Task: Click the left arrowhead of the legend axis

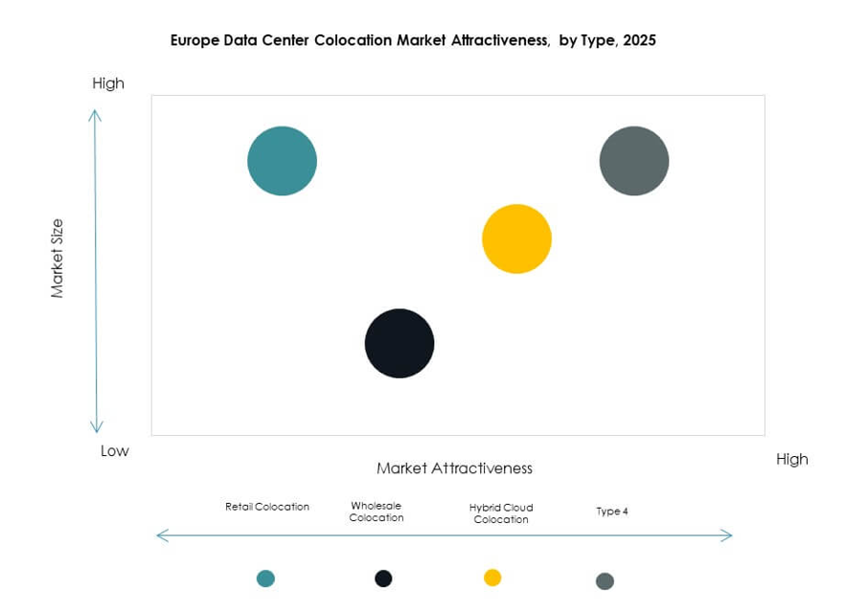Action: pyautogui.click(x=158, y=535)
